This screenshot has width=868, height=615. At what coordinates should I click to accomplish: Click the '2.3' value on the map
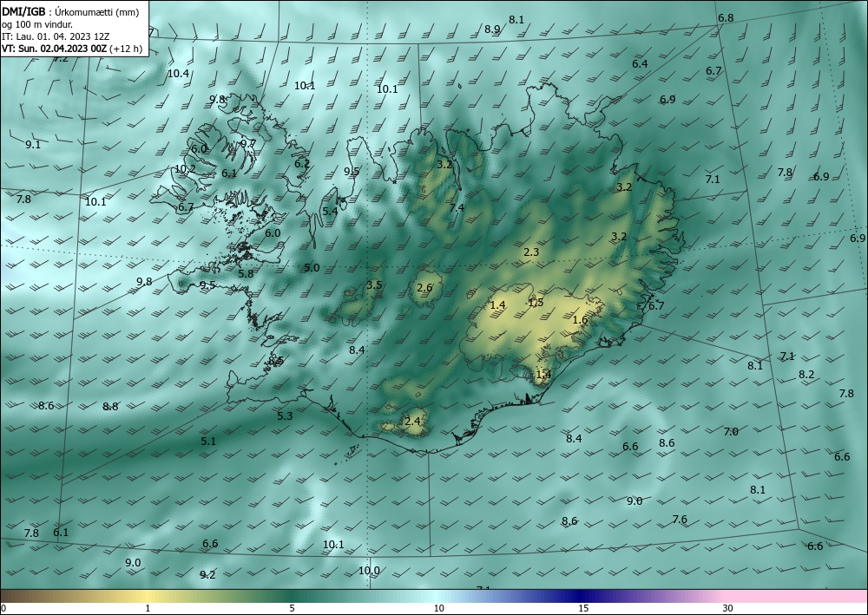point(531,252)
